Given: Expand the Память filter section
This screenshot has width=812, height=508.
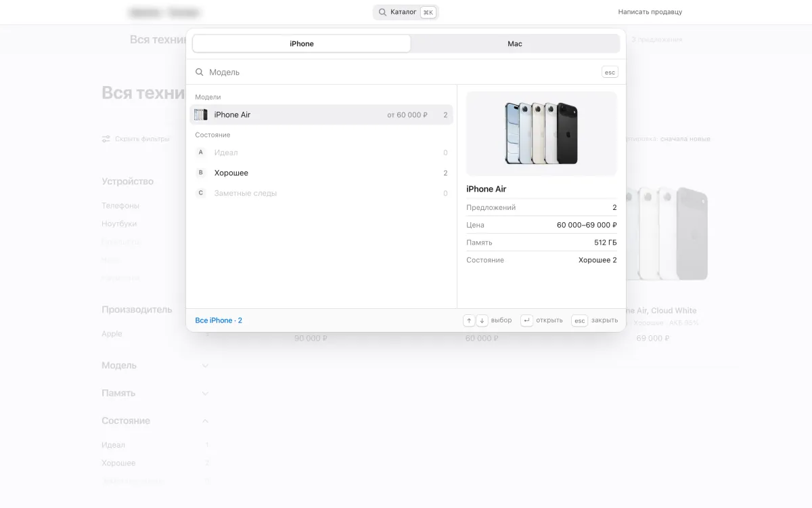Looking at the screenshot, I should pos(156,394).
